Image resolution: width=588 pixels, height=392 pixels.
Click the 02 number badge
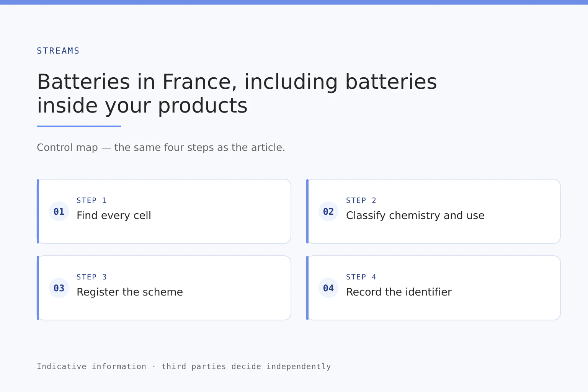(x=328, y=211)
